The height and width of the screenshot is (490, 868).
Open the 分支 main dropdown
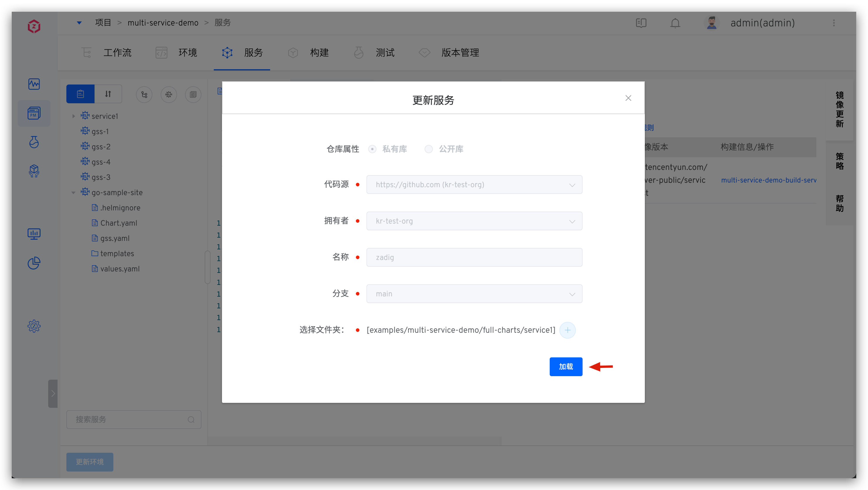474,294
